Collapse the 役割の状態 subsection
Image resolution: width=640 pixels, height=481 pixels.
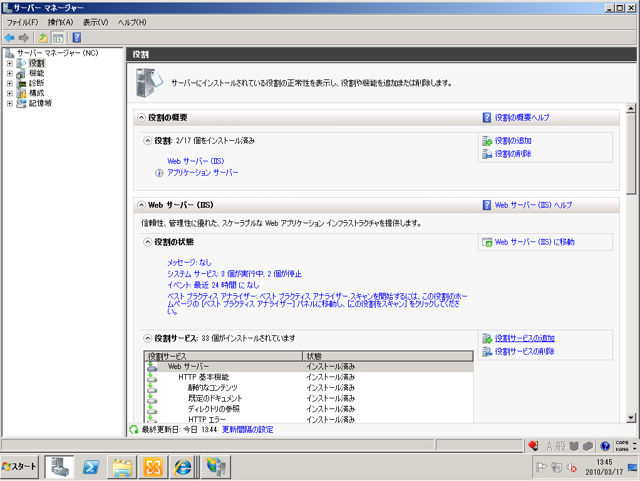(147, 242)
